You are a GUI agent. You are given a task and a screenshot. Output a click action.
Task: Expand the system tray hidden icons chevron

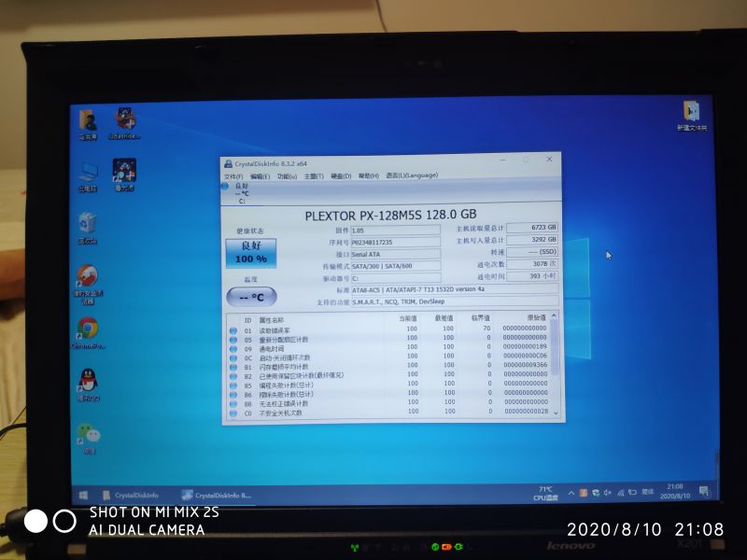point(571,494)
